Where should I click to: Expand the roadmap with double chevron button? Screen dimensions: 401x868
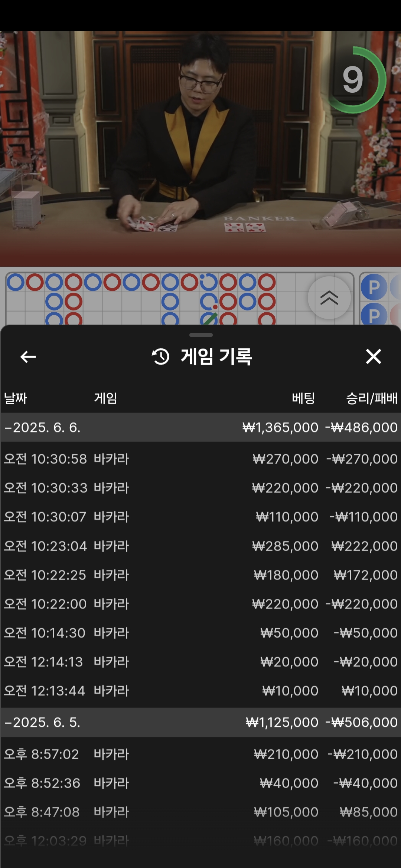point(329,297)
